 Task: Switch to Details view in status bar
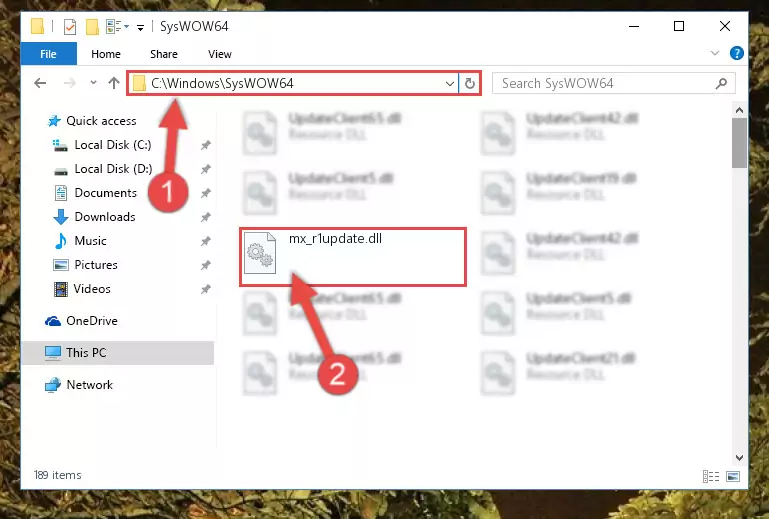(x=711, y=476)
